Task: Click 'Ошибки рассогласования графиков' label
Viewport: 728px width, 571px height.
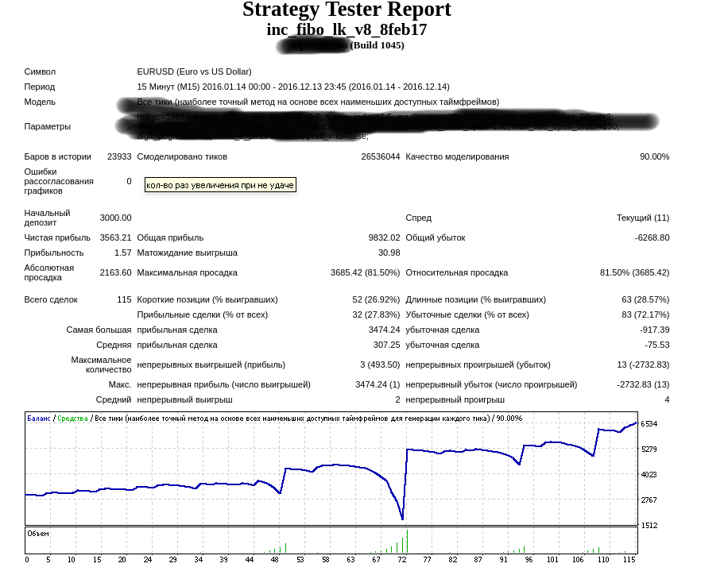Action: point(59,181)
